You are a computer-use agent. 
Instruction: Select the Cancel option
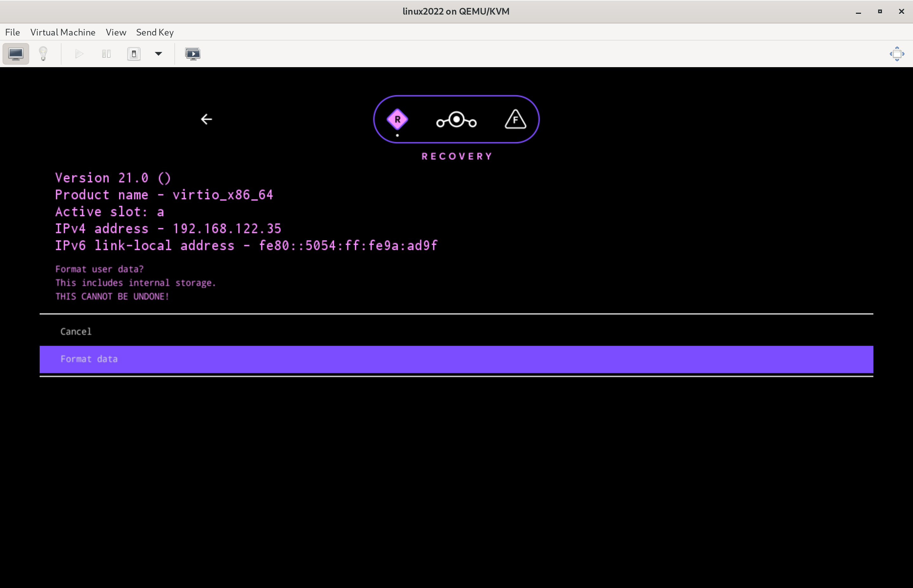(x=456, y=331)
